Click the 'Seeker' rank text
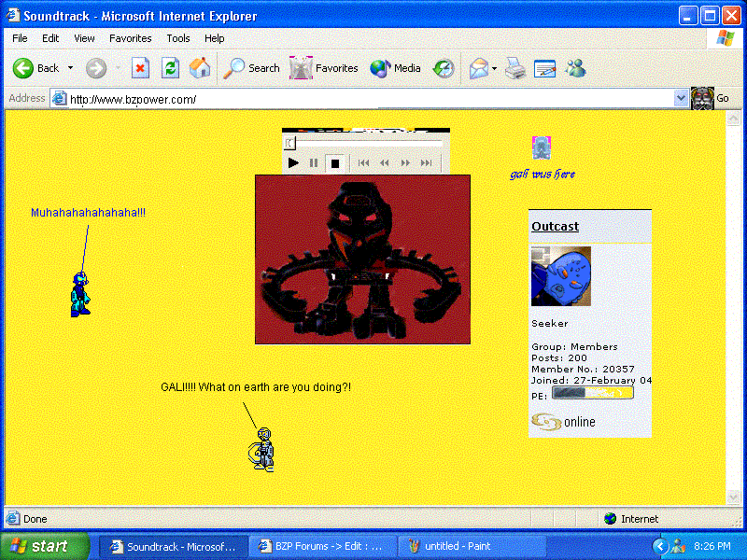 coord(550,323)
